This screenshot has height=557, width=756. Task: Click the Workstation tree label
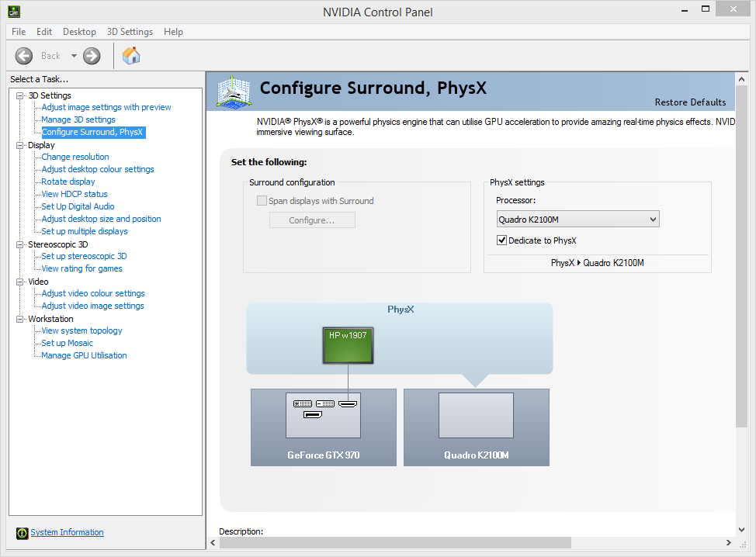click(x=50, y=319)
